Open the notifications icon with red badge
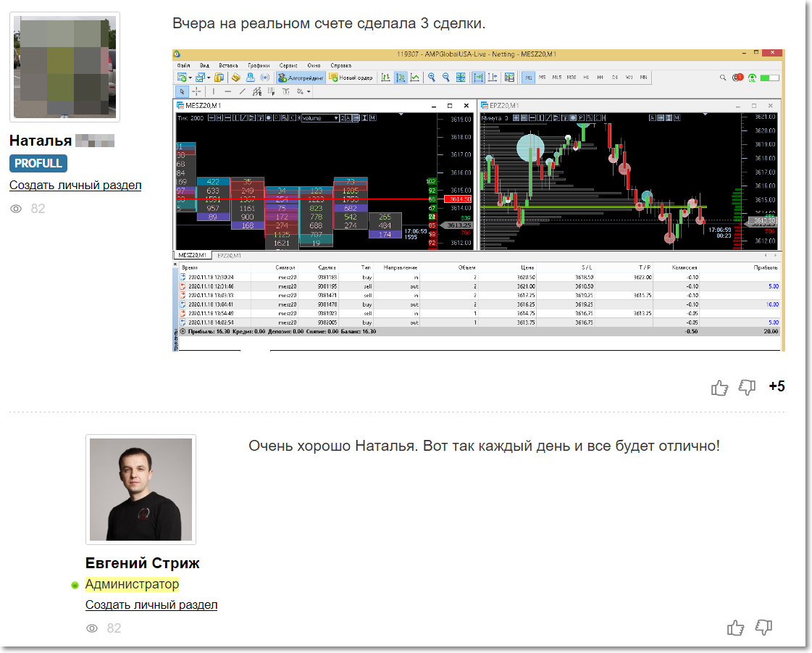812x653 pixels. click(x=737, y=78)
